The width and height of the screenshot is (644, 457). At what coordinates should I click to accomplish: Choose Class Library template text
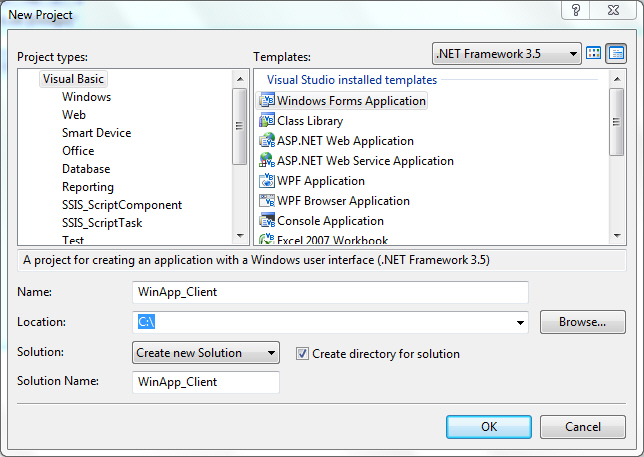click(310, 121)
